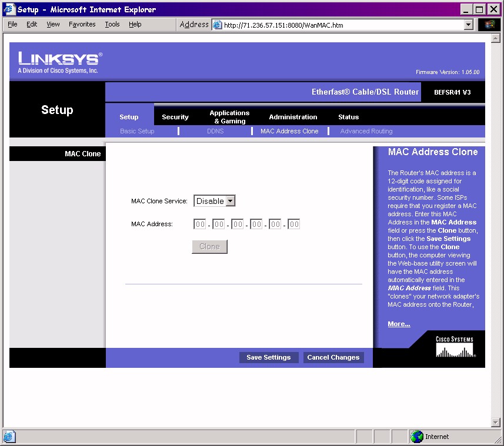Viewport: 504px width, 446px height.
Task: Click the Internet Explorer page icon in title bar
Action: (x=9, y=9)
